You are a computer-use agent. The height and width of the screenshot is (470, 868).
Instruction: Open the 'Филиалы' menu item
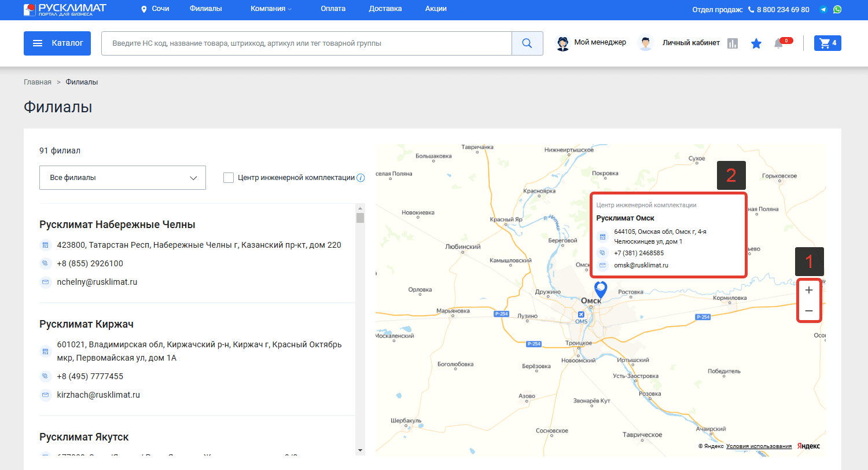pyautogui.click(x=205, y=9)
